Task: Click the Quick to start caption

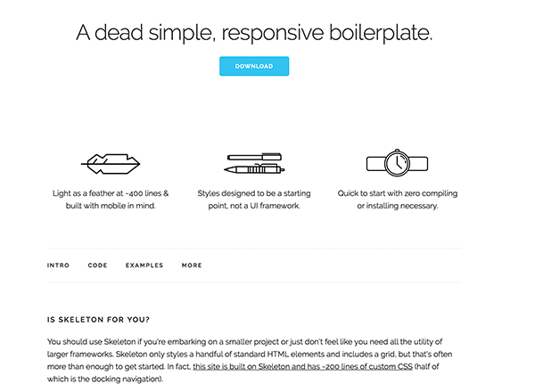Action: tap(398, 200)
